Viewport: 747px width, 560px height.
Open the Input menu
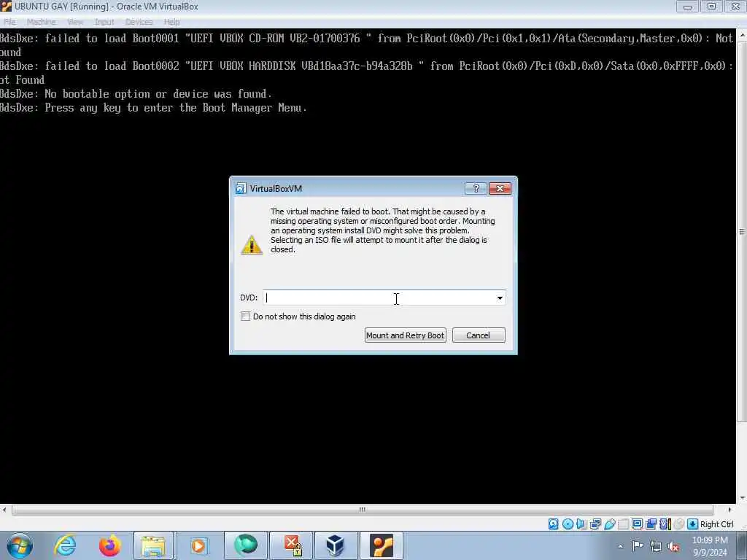[104, 22]
